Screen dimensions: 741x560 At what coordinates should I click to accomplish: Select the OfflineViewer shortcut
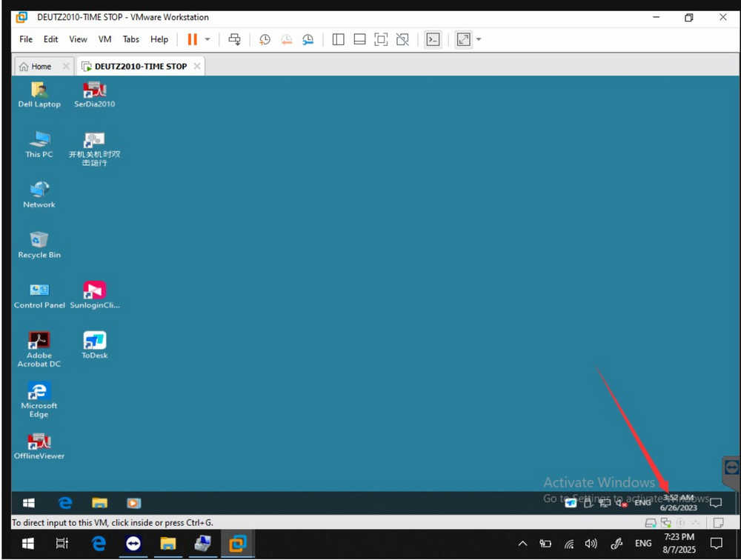pyautogui.click(x=39, y=447)
